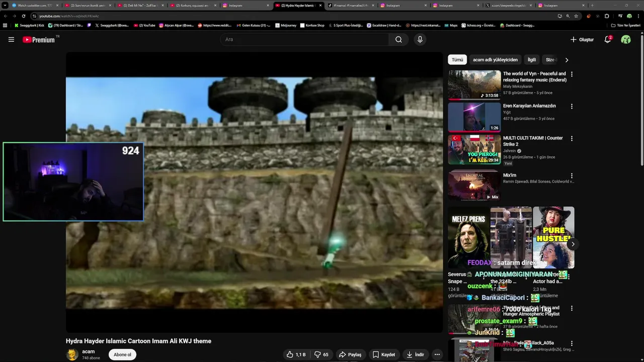Viewport: 644px width, 362px height.
Task: Open more options for The world of Vyn video
Action: [572, 74]
